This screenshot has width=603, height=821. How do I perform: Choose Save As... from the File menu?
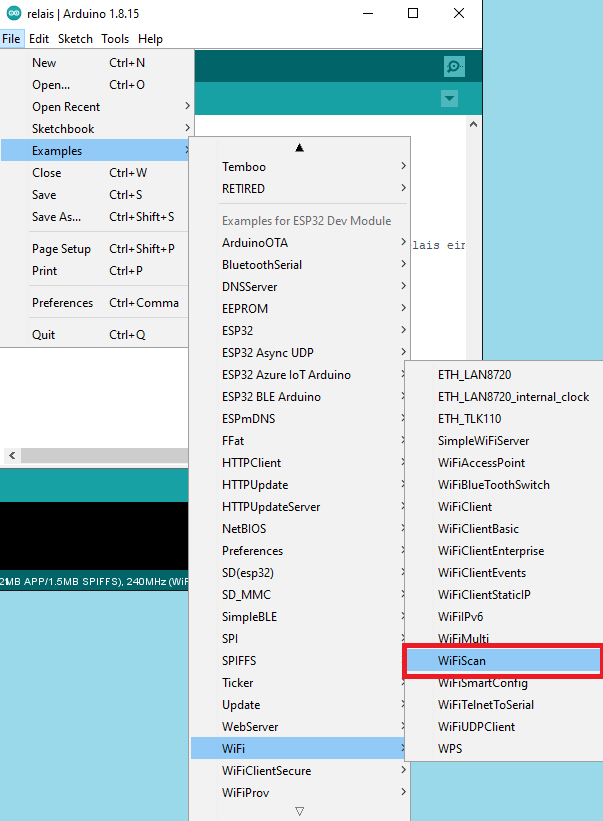click(x=95, y=217)
